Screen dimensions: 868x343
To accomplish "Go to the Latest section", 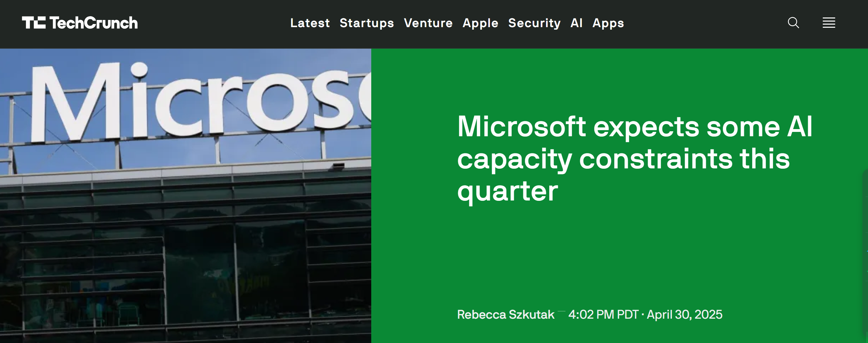I will coord(310,23).
